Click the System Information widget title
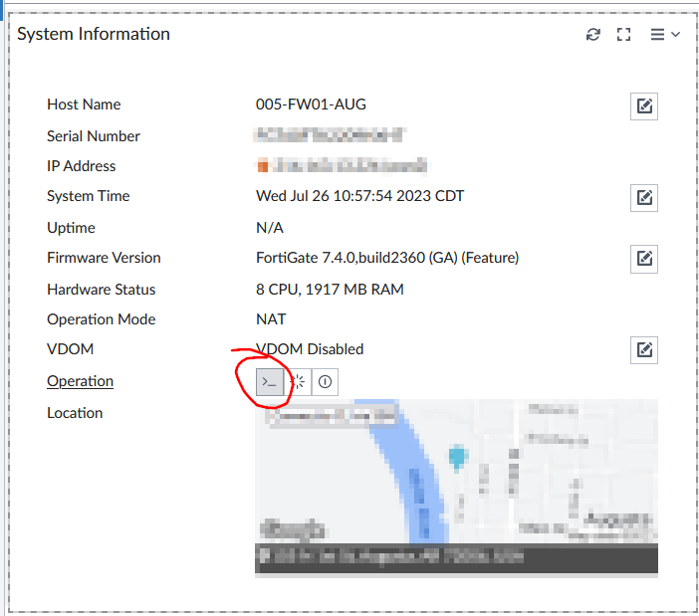699x616 pixels. tap(94, 34)
